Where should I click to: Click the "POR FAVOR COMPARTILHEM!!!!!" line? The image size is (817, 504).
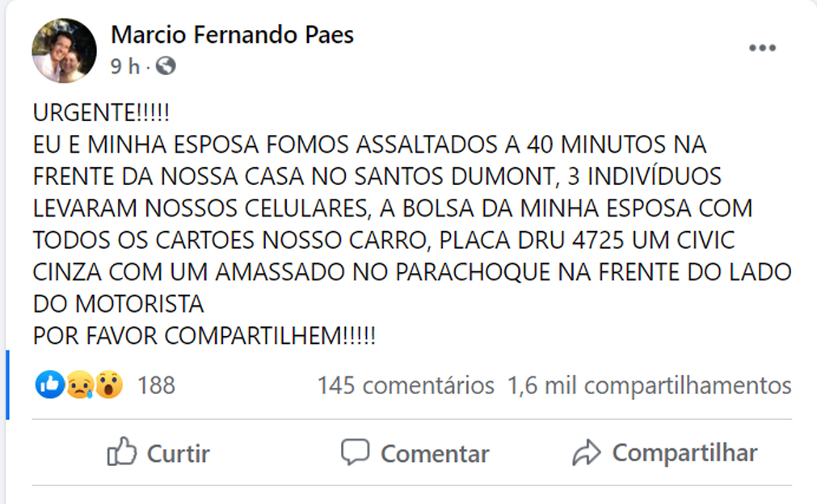[x=204, y=335]
